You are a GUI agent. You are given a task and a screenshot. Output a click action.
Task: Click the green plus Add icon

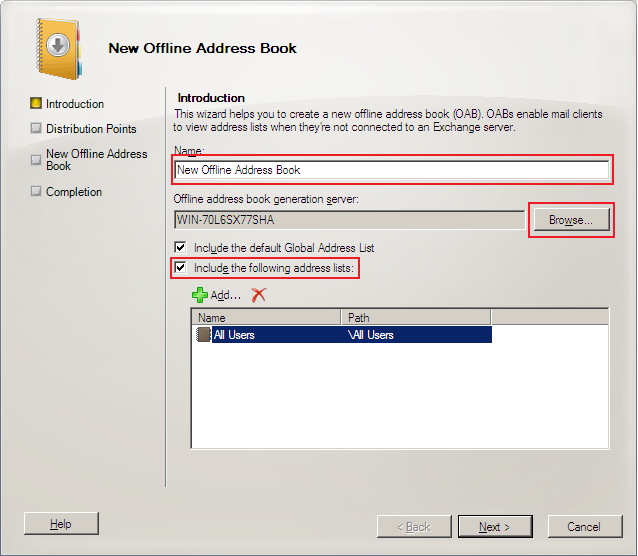point(199,295)
